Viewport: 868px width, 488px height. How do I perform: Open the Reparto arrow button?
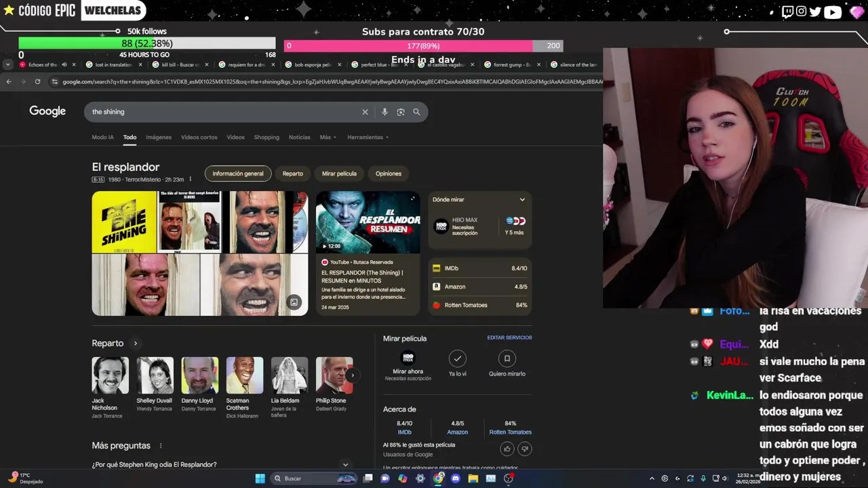pos(135,344)
